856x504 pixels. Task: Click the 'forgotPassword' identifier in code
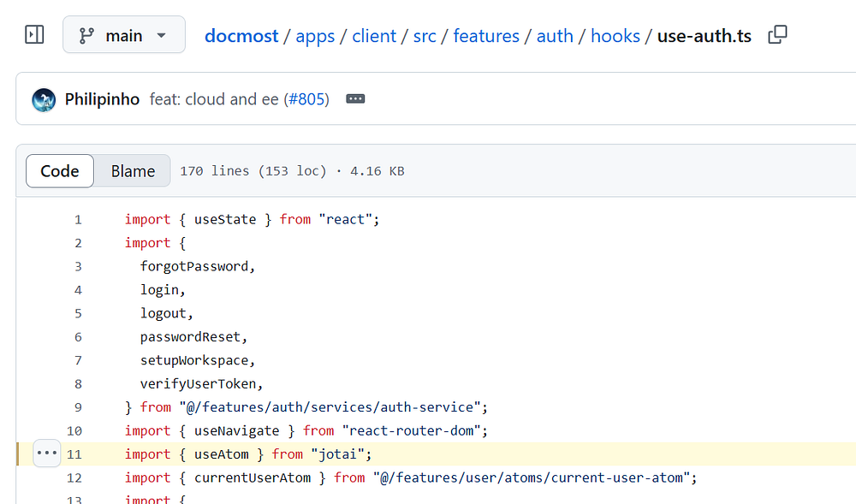193,266
